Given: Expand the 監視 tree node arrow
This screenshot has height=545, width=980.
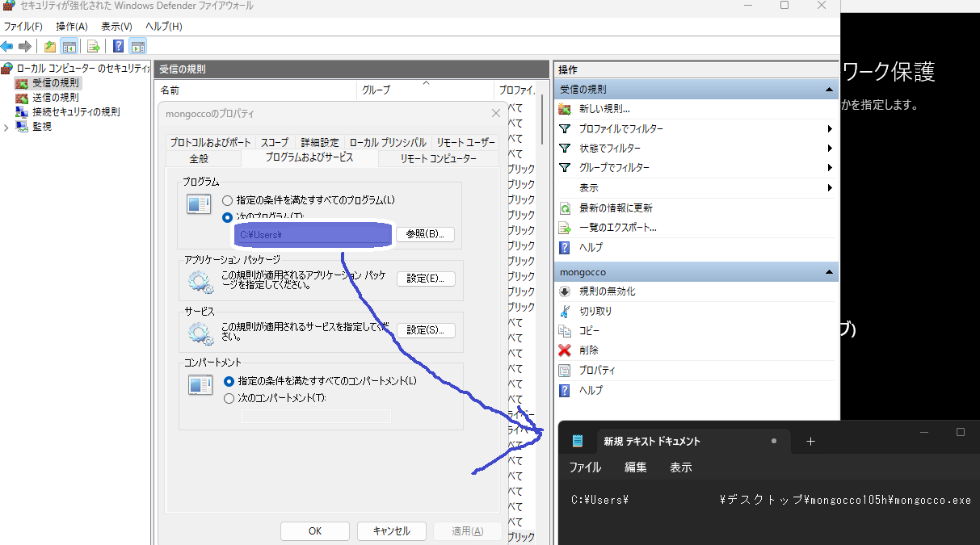Looking at the screenshot, I should (x=7, y=127).
